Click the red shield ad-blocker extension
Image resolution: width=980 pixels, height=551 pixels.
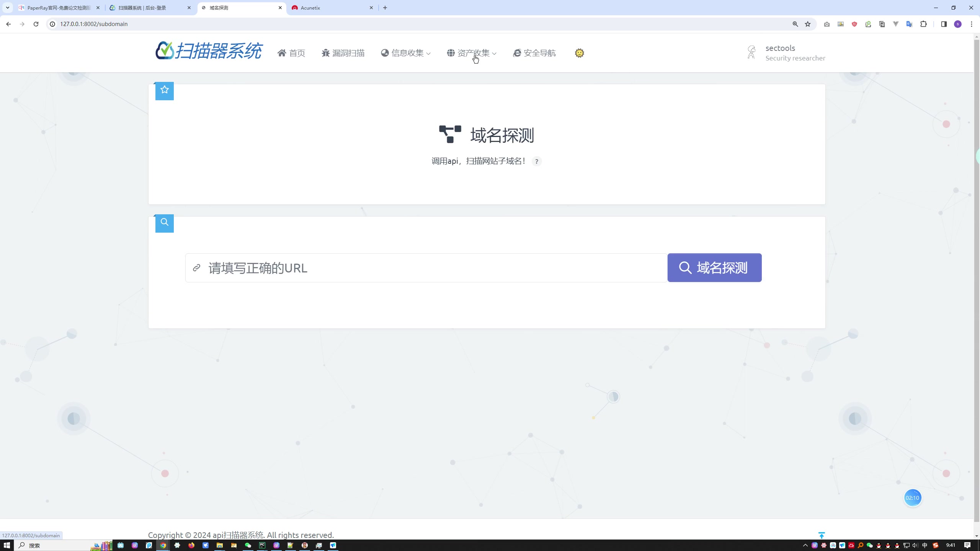(854, 24)
